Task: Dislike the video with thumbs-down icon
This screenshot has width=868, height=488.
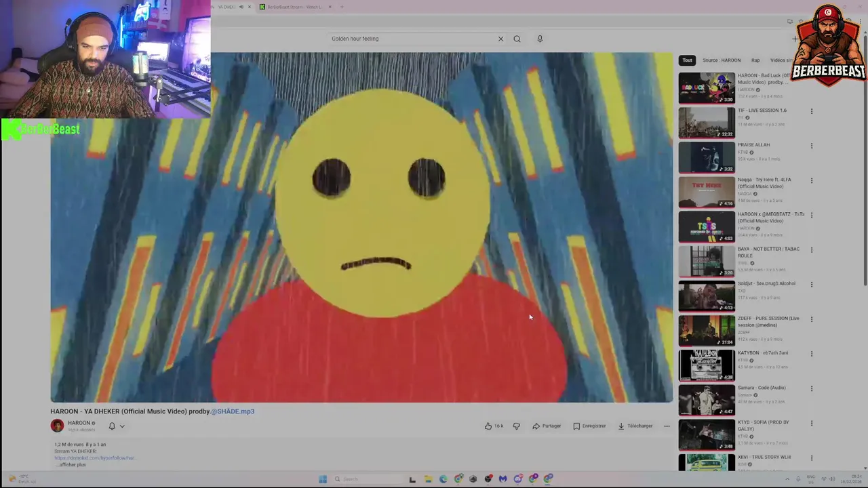Action: click(516, 426)
